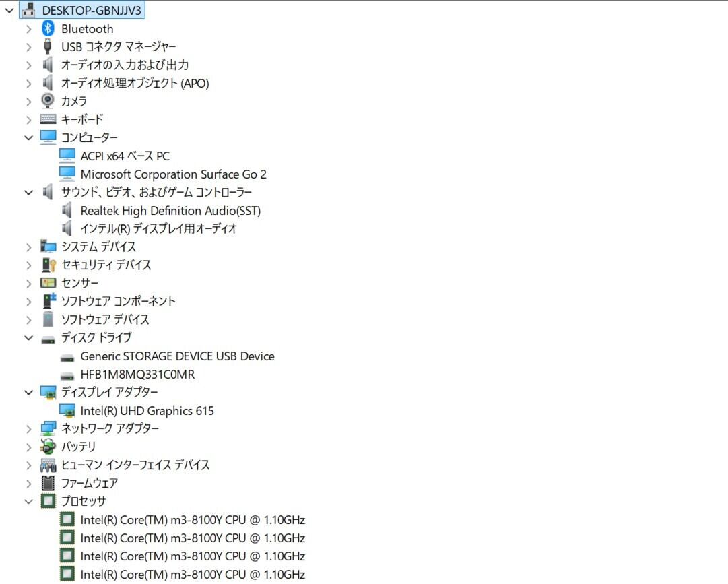Expand オーディオ処理オブジェクト (APO) category

click(x=29, y=83)
